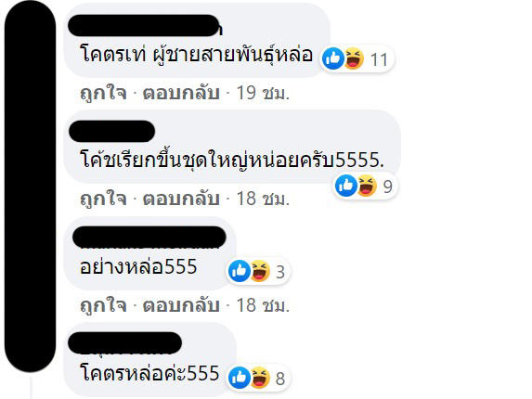Click laughing emoji beside 'โคตรหล่อค่ะ555' comment
The image size is (532, 399).
point(260,378)
